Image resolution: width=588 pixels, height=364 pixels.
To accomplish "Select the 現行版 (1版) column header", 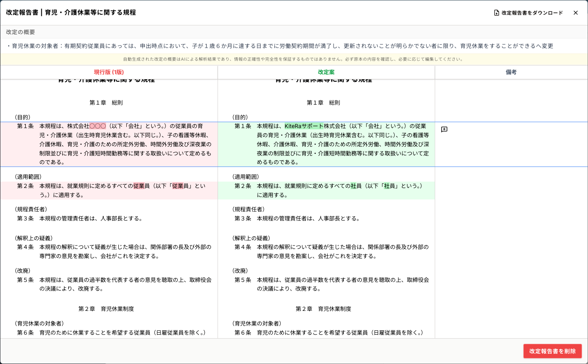I will (109, 72).
